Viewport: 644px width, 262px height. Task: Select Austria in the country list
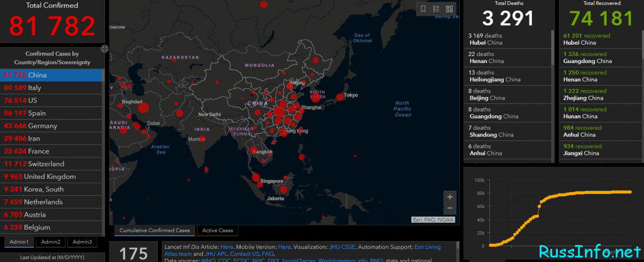click(51, 215)
